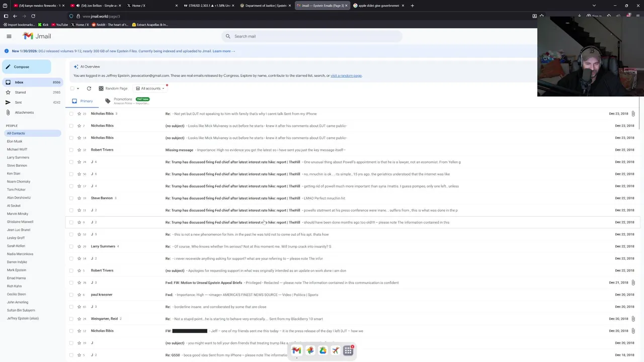The image size is (644, 362).
Task: Select checkbox for 'Motion to Unseal' email row
Action: (71, 283)
